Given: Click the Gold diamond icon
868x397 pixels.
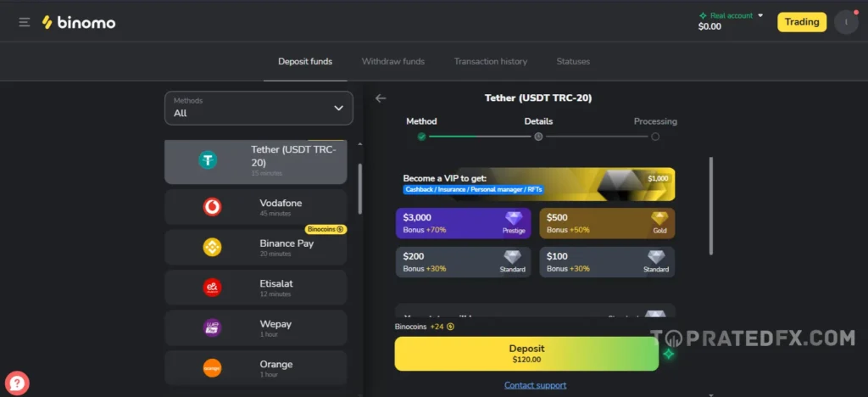Looking at the screenshot, I should click(659, 218).
